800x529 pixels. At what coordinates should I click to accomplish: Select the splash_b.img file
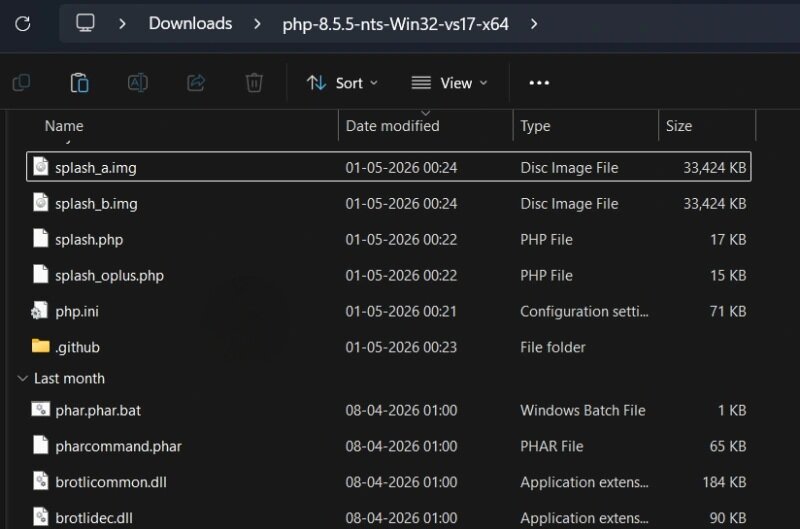tap(388, 204)
